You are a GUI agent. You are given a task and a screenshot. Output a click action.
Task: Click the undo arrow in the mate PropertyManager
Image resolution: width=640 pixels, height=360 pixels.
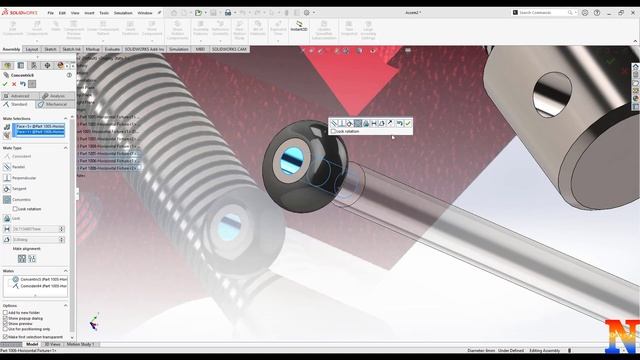23,84
